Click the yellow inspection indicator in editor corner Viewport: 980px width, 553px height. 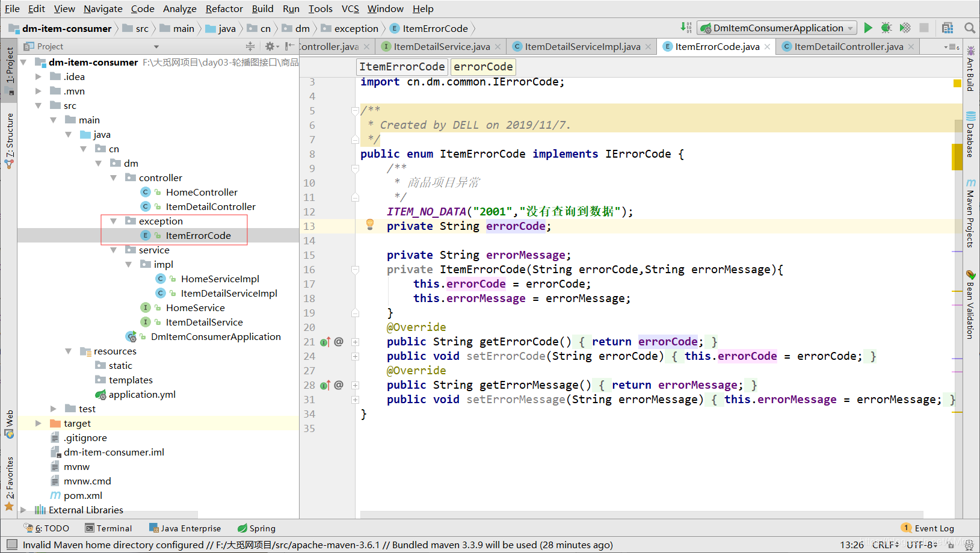[957, 83]
